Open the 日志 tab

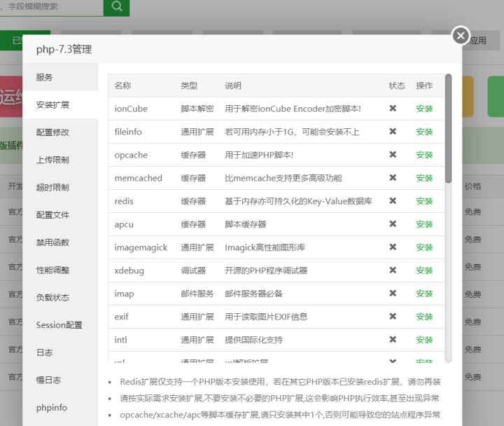click(60, 352)
